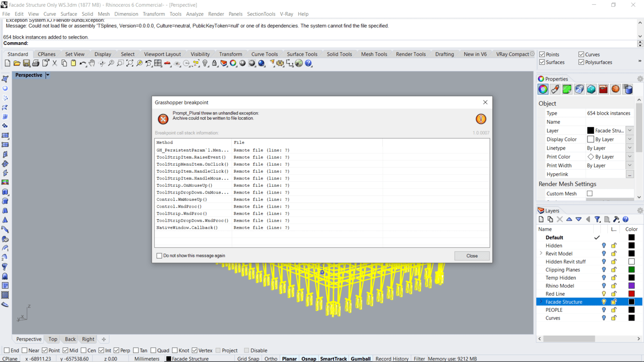Toggle the lock icon of Hidden layer
644x362 pixels.
614,246
